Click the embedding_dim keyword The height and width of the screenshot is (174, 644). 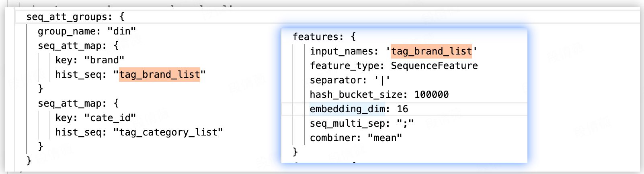pyautogui.click(x=347, y=109)
